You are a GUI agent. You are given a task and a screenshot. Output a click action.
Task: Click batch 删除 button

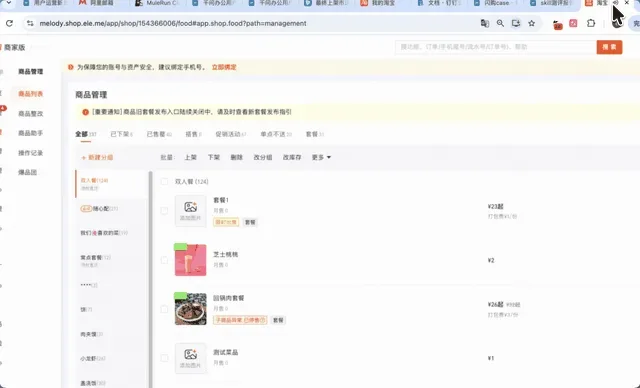pos(237,157)
